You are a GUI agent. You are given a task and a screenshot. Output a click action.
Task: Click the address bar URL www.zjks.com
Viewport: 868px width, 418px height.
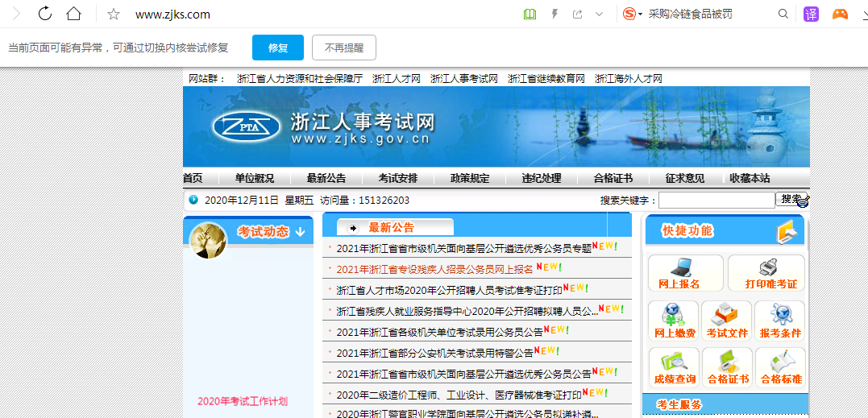pos(172,14)
